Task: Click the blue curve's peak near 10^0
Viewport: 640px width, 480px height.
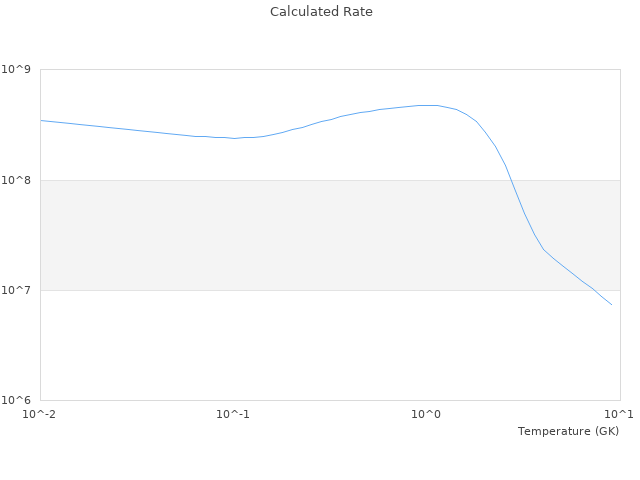Action: 428,105
